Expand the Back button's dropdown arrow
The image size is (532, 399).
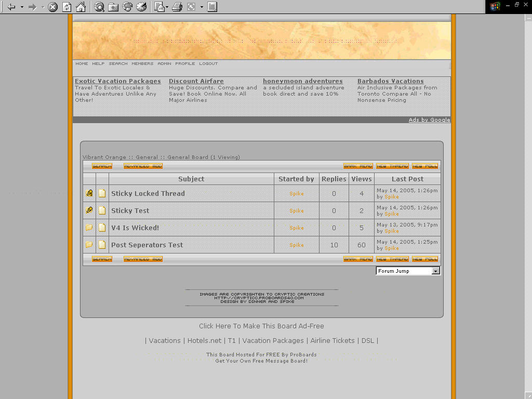[21, 7]
